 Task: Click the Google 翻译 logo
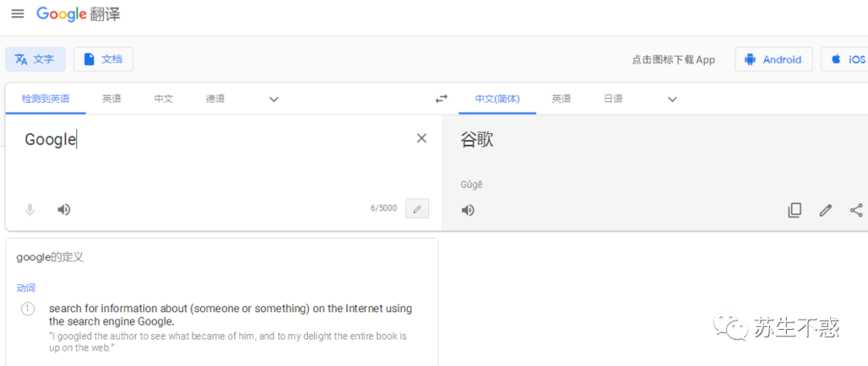[78, 14]
